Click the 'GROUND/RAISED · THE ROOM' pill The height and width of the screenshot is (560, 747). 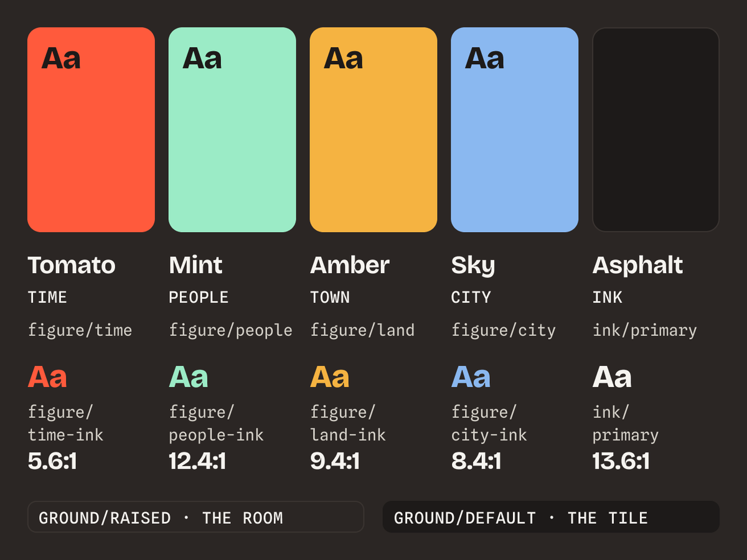[195, 517]
